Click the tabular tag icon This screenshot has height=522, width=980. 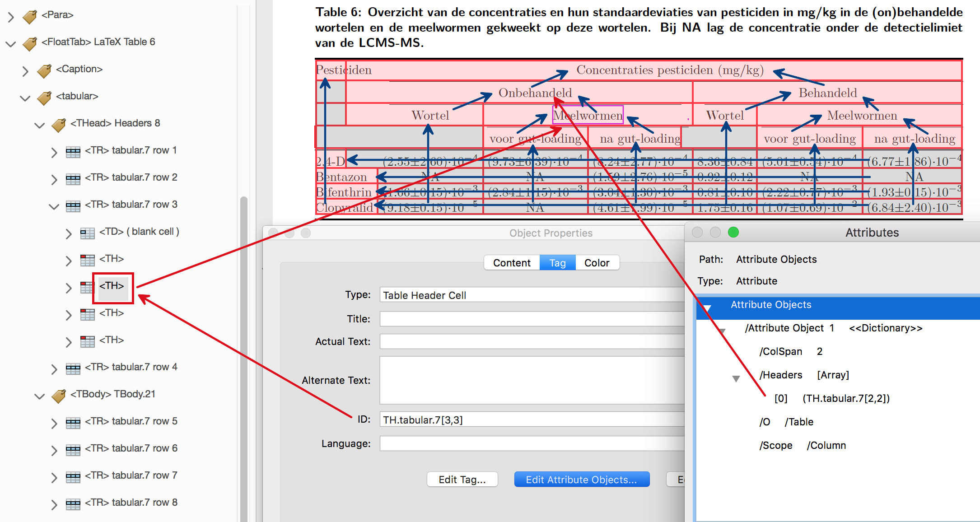tap(44, 98)
